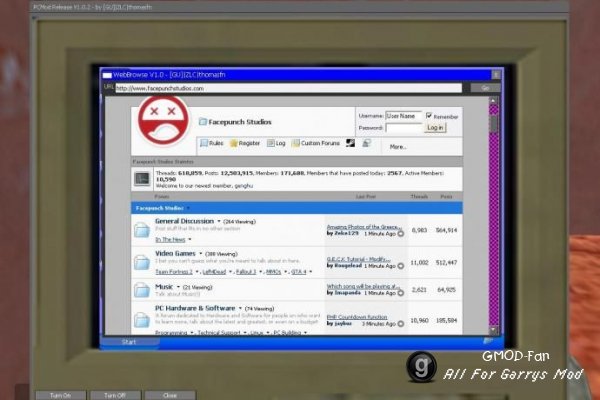This screenshot has width=600, height=400.
Task: Click the Video Games folder icon
Action: (142, 263)
